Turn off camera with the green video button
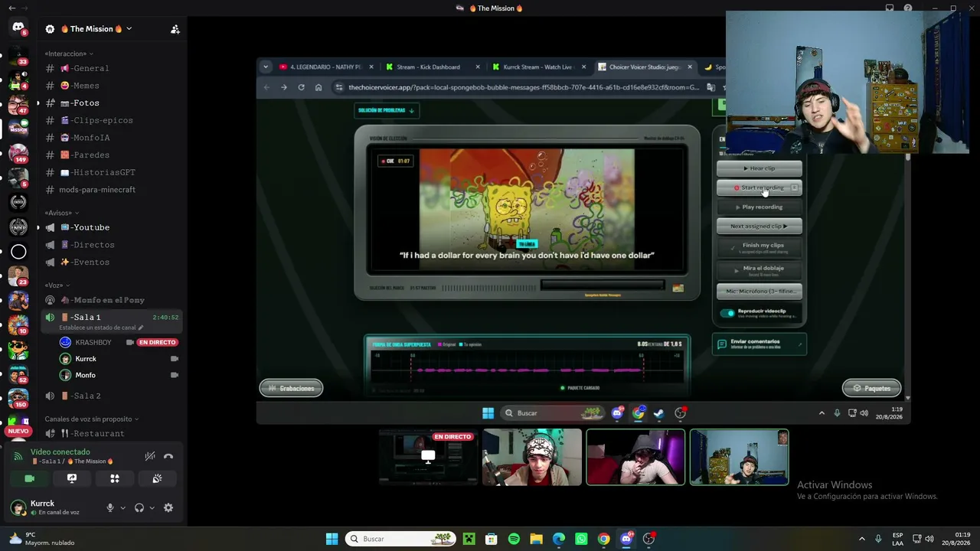Image resolution: width=980 pixels, height=551 pixels. [29, 478]
